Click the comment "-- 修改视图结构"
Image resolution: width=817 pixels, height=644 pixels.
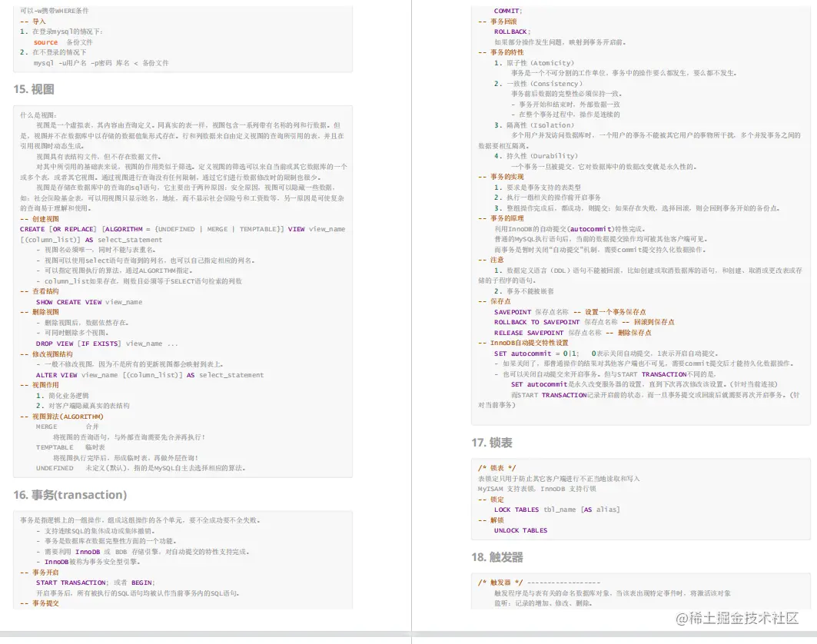click(46, 354)
